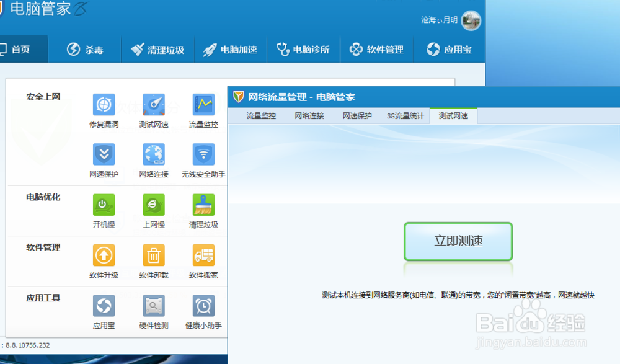Click the user avatar picture
Image resolution: width=620 pixels, height=364 pixels.
pos(471,20)
